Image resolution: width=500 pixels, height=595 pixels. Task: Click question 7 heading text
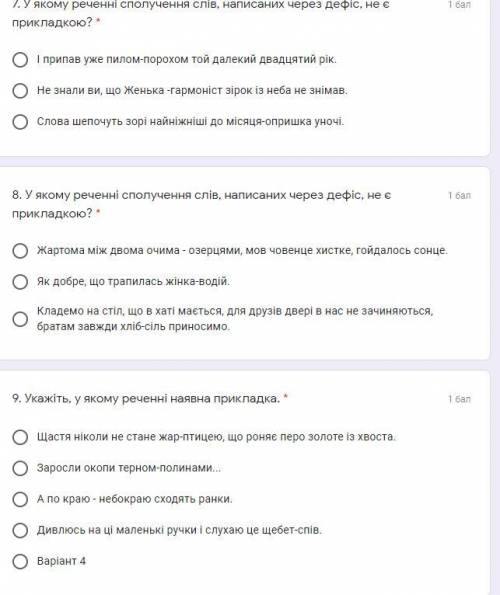[x=201, y=14]
